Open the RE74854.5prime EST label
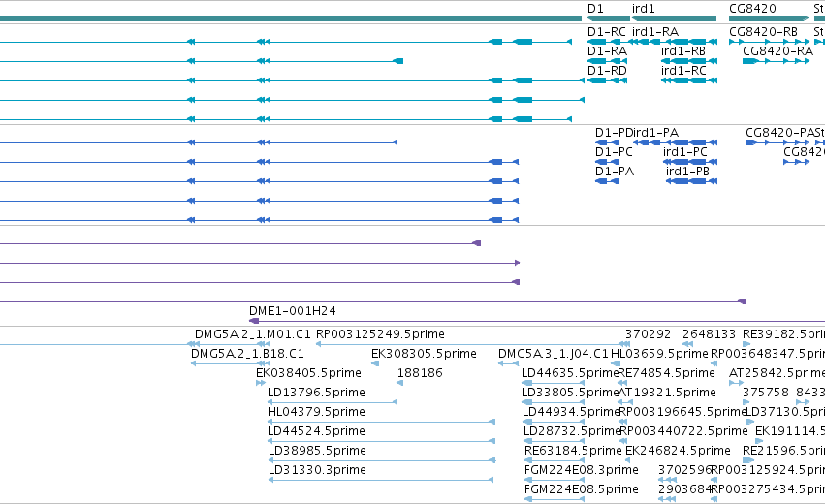825x504 pixels. pyautogui.click(x=666, y=373)
